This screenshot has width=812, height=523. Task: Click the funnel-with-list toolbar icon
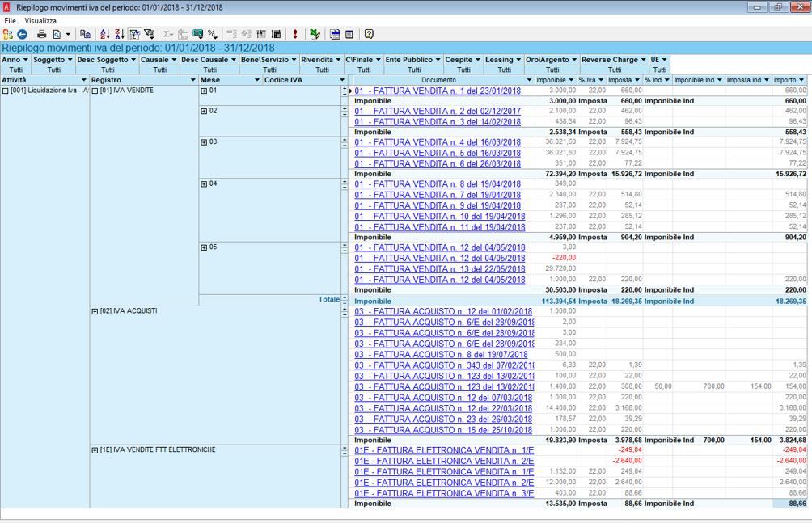click(149, 34)
